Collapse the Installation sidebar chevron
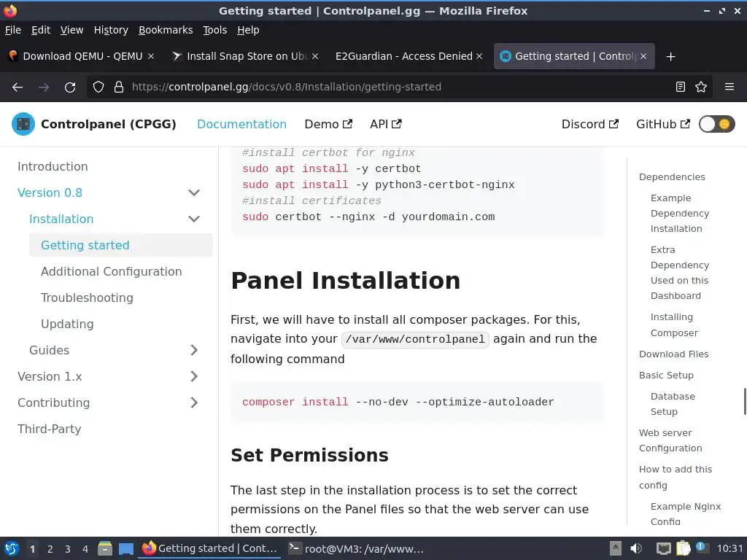Viewport: 747px width, 560px height. 194,219
